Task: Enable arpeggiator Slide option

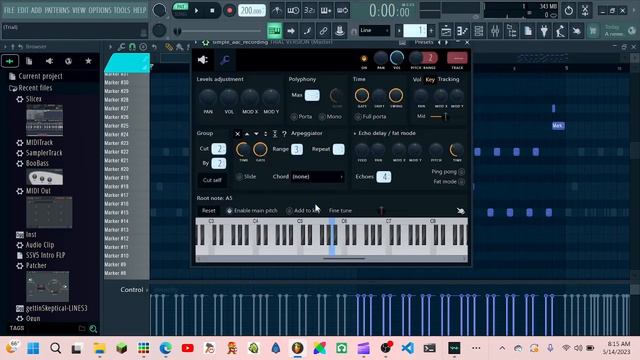Action: point(246,177)
